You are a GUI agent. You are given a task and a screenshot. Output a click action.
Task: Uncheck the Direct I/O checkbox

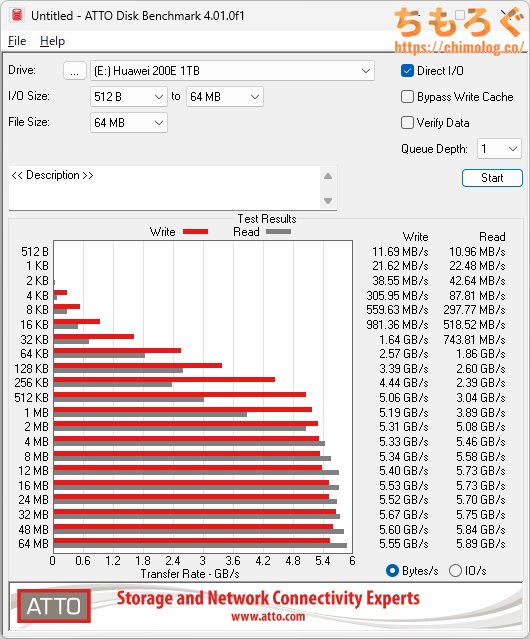[407, 71]
